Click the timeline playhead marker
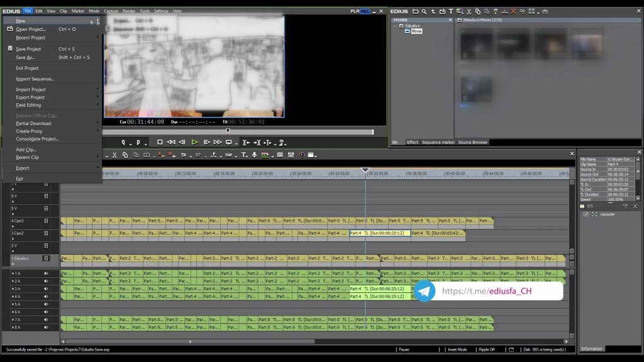644x362 pixels. [365, 170]
